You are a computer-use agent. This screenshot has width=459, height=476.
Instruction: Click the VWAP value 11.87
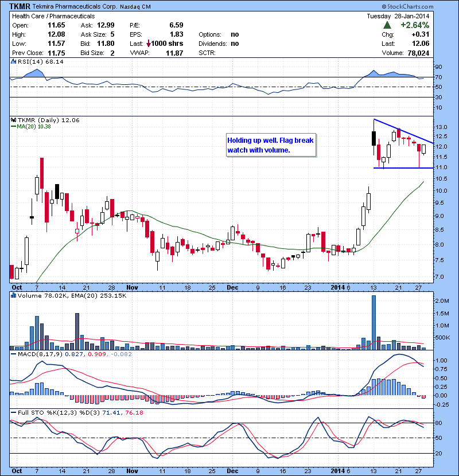pos(174,53)
